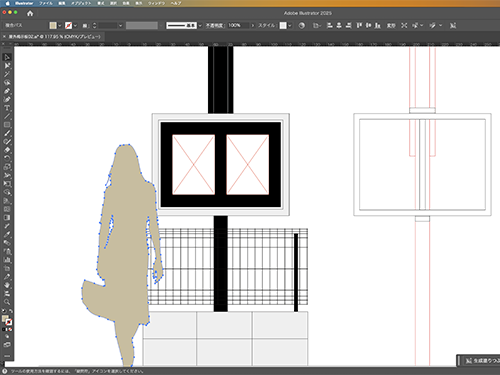Select the Direct Selection tool
Viewport: 500px width, 375px height.
(x=7, y=66)
